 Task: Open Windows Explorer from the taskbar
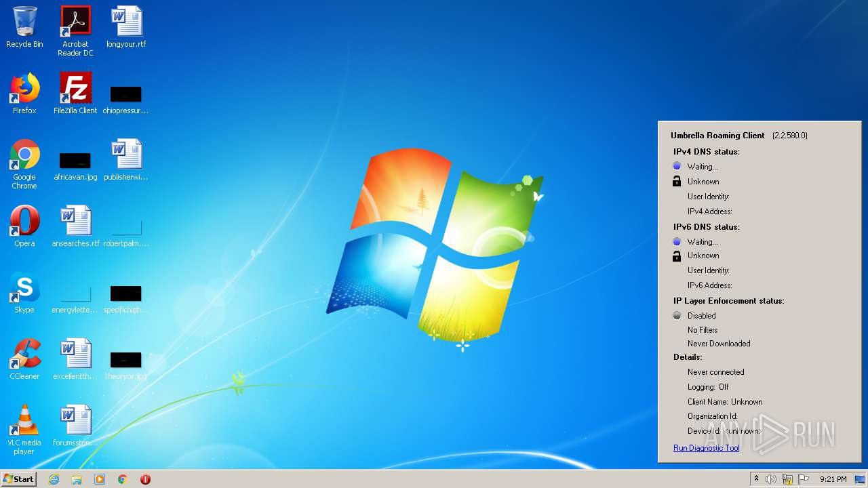tap(77, 479)
